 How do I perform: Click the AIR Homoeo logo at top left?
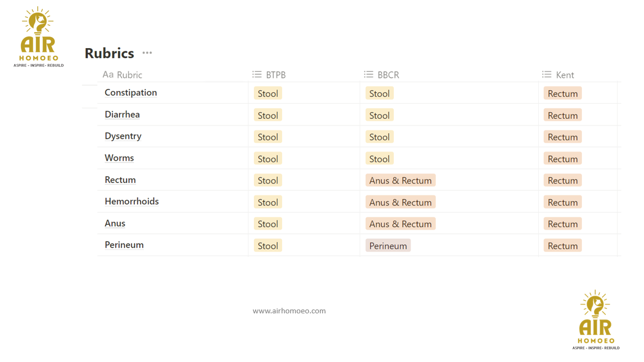(x=38, y=37)
